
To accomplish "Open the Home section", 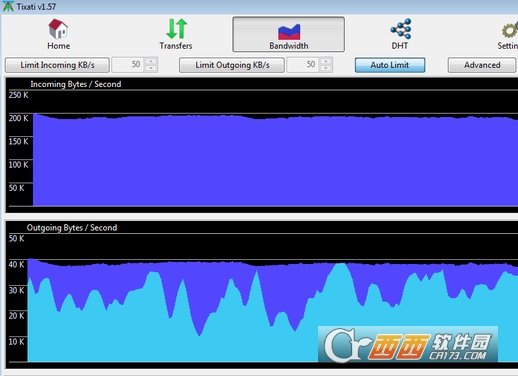I will [x=58, y=34].
